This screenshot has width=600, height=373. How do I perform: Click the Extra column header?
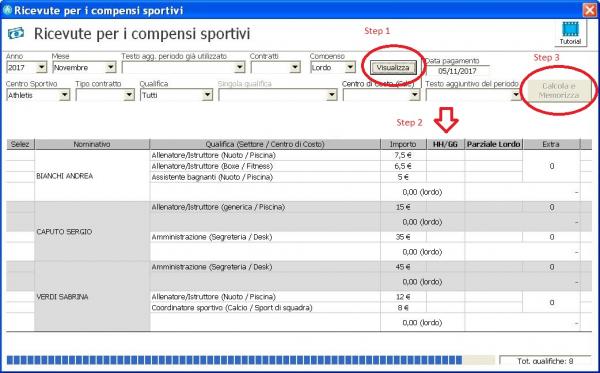point(551,144)
